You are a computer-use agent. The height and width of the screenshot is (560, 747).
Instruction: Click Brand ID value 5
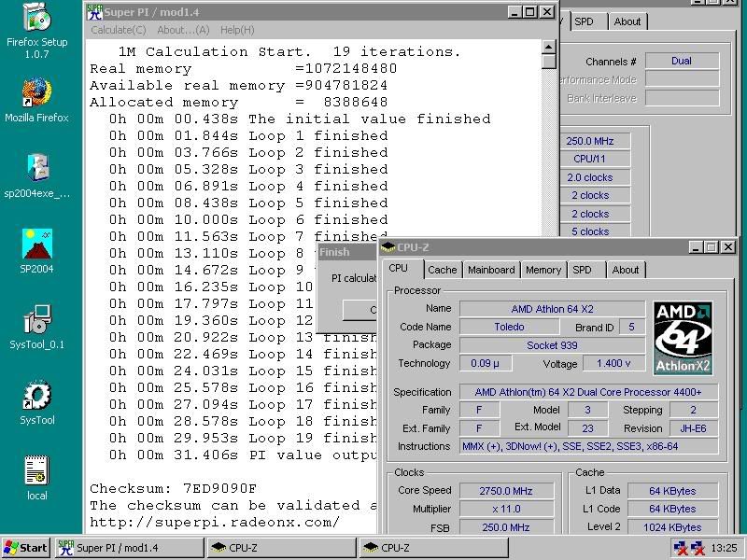pos(632,328)
